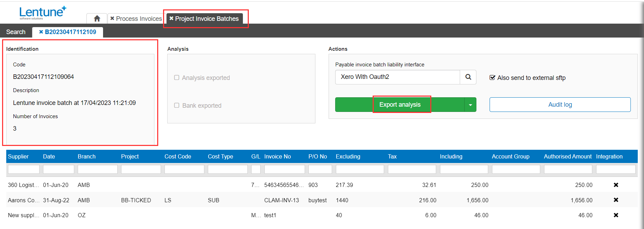The height and width of the screenshot is (229, 644).
Task: Click the test1 invoice number cell
Action: click(x=270, y=215)
